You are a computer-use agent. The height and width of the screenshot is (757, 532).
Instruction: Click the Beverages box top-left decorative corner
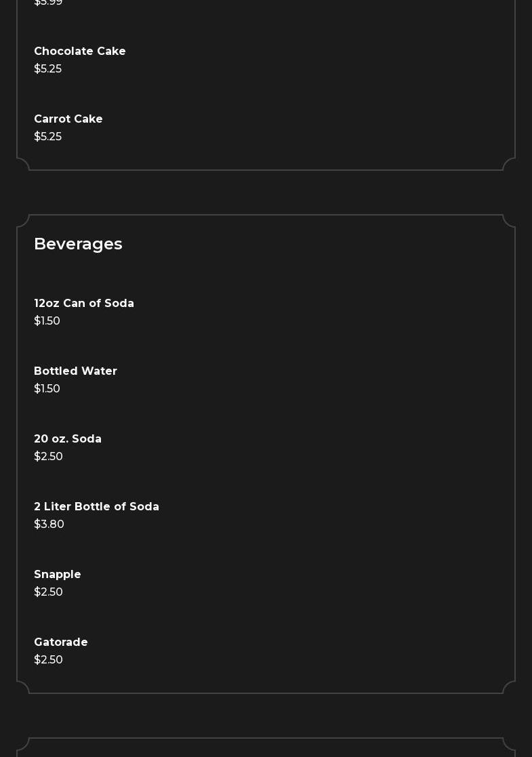coord(24,221)
